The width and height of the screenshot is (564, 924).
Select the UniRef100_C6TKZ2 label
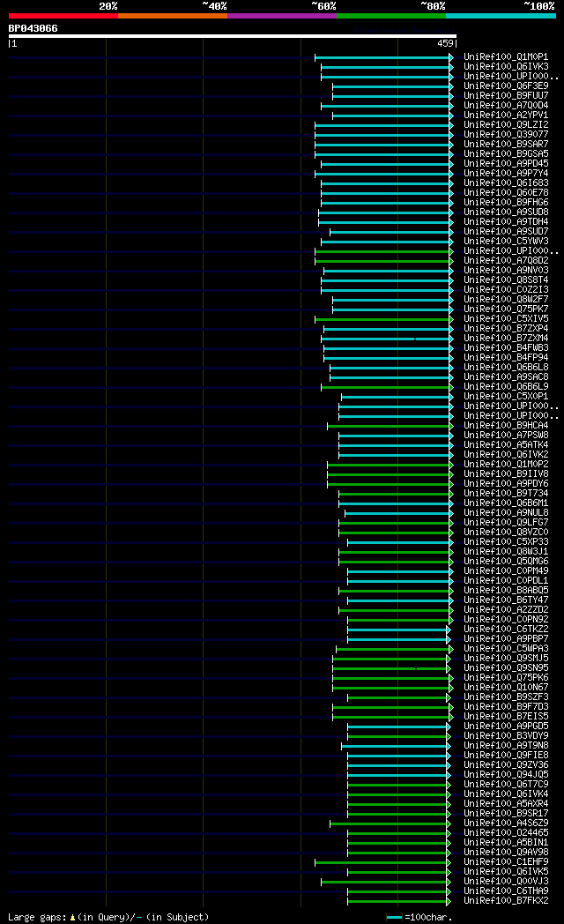point(506,630)
